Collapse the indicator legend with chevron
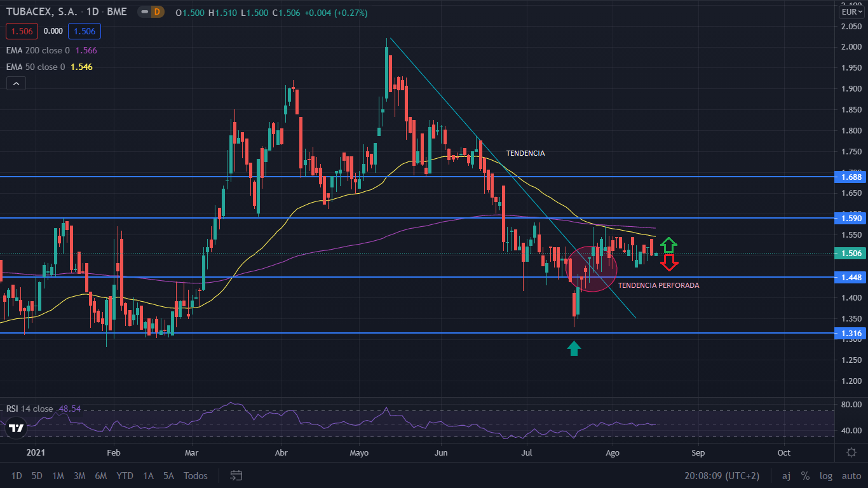868x488 pixels. pyautogui.click(x=16, y=83)
